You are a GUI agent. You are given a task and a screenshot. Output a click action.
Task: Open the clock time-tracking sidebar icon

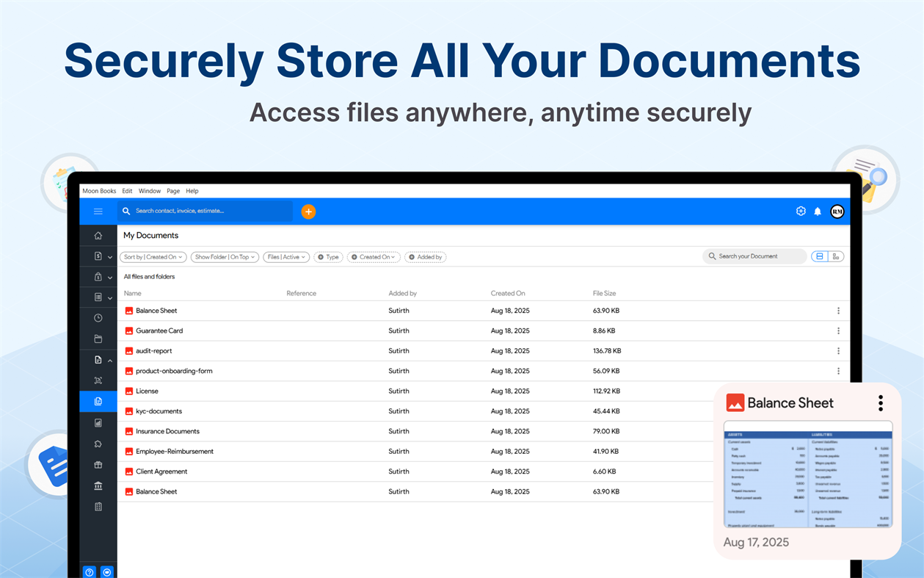click(98, 318)
